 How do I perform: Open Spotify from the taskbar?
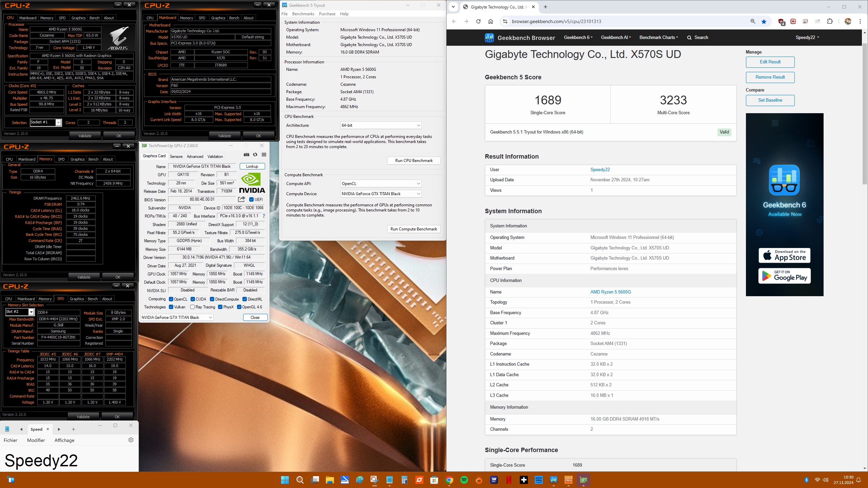click(464, 480)
